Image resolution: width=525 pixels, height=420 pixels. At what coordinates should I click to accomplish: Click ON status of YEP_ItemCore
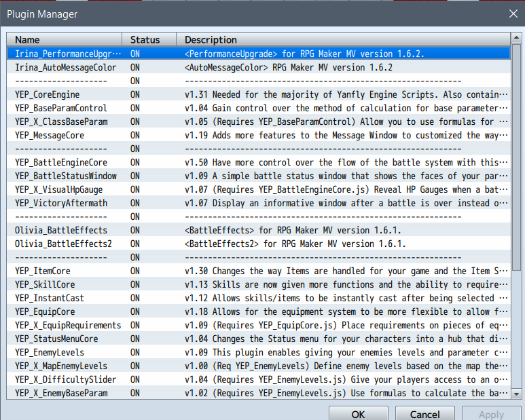pyautogui.click(x=135, y=271)
